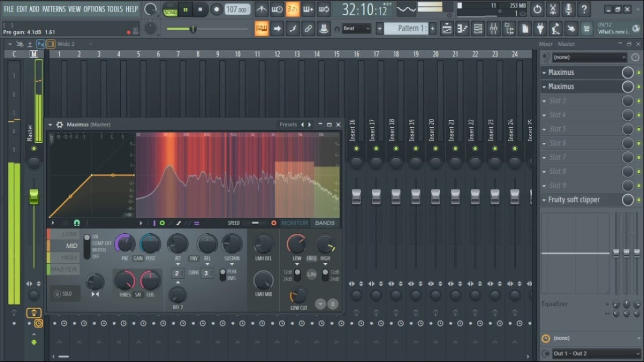Click the green magnet icon in Maximus
Image resolution: width=644 pixels, height=362 pixels.
[x=76, y=223]
